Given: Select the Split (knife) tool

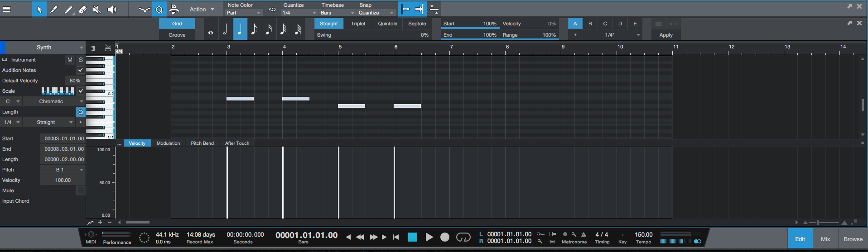Looking at the screenshot, I should point(54,10).
